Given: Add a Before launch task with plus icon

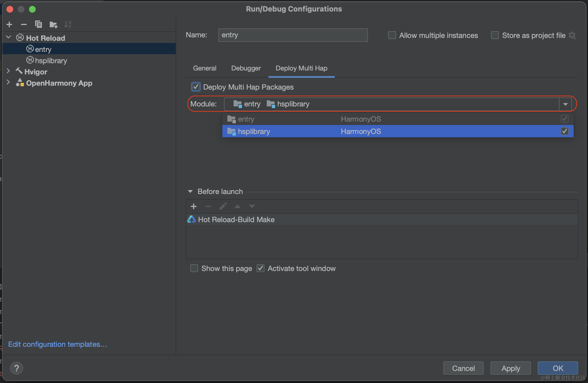Looking at the screenshot, I should point(194,207).
